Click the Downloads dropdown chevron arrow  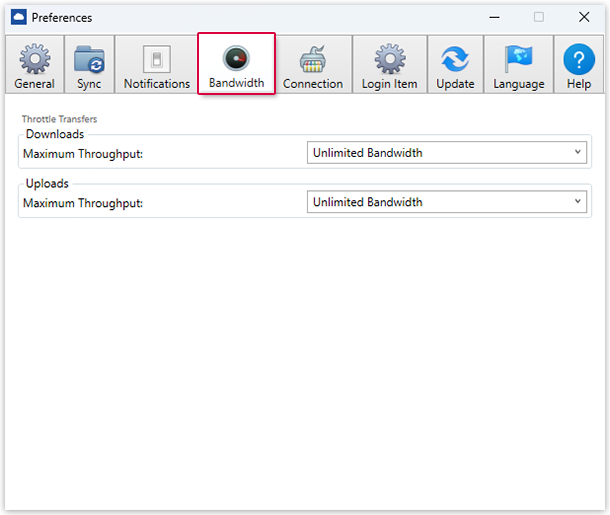(578, 153)
